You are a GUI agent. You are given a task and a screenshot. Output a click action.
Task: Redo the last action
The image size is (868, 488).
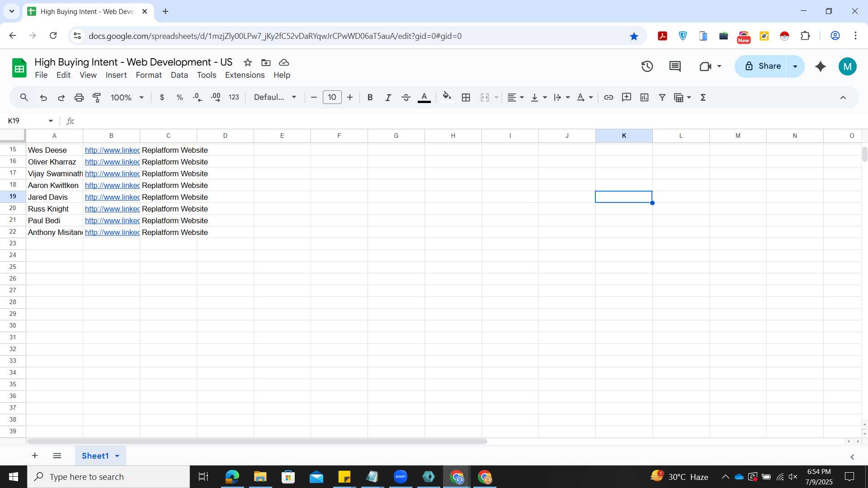[x=61, y=97]
